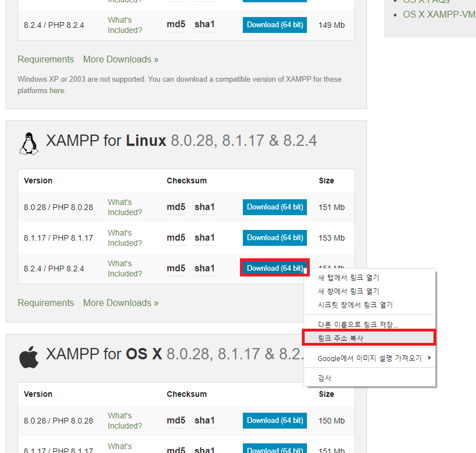Show sha1 checksum for OS X 8.0.28
The height and width of the screenshot is (453, 476).
point(205,421)
